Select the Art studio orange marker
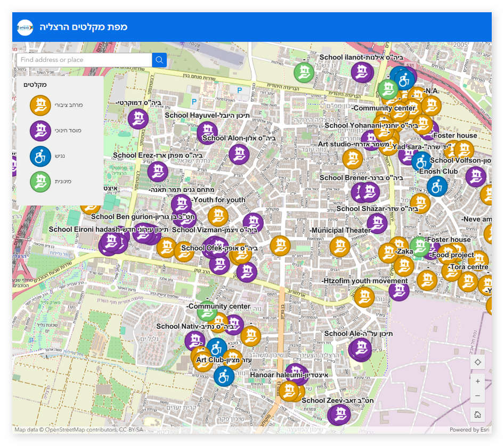This screenshot has height=446, width=504. point(353,159)
